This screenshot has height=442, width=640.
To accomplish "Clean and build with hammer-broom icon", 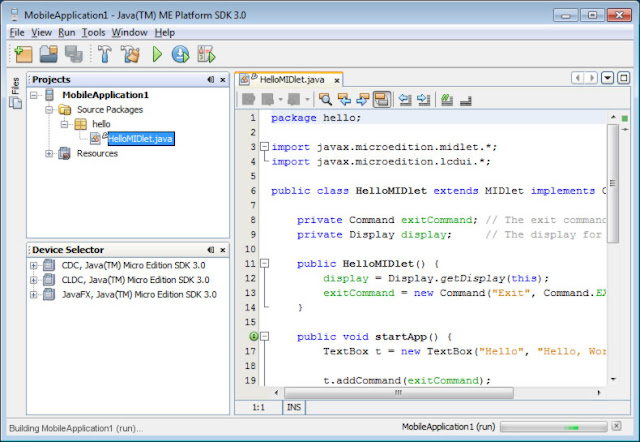I will coord(130,54).
